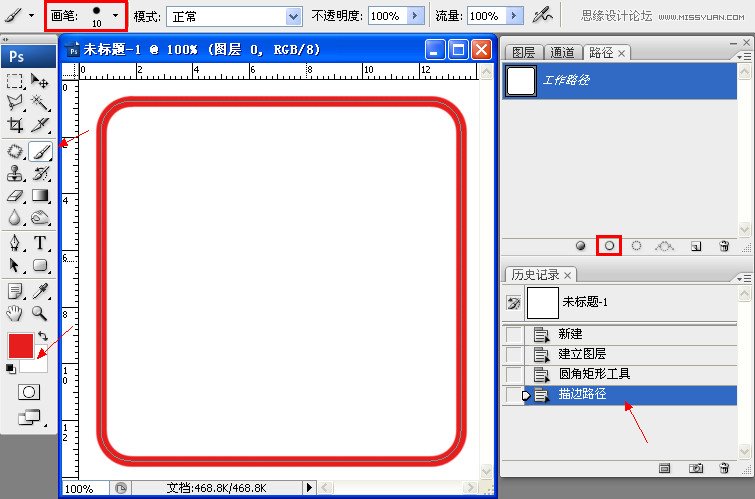Delete current history state trash icon
Image resolution: width=755 pixels, height=499 pixels.
[x=724, y=468]
